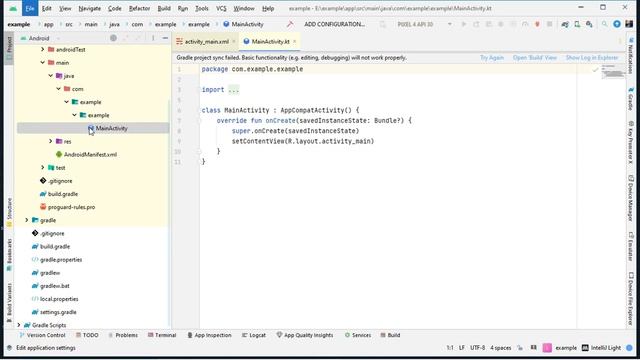Click ADD CONFIGURATION button

[334, 24]
